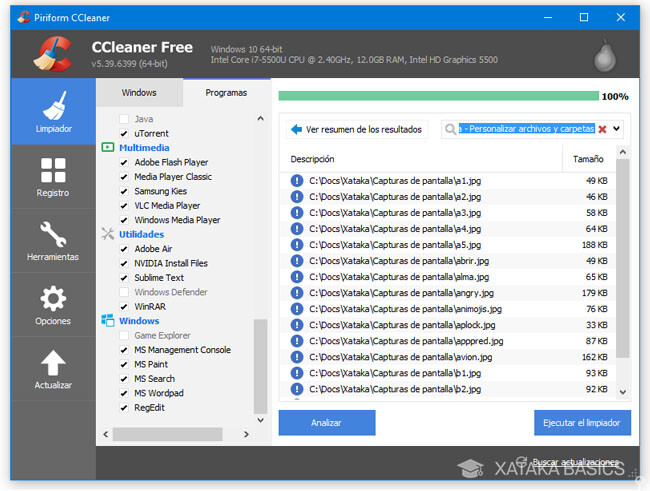Image resolution: width=650 pixels, height=491 pixels.
Task: Click the Analizar button
Action: pyautogui.click(x=326, y=422)
